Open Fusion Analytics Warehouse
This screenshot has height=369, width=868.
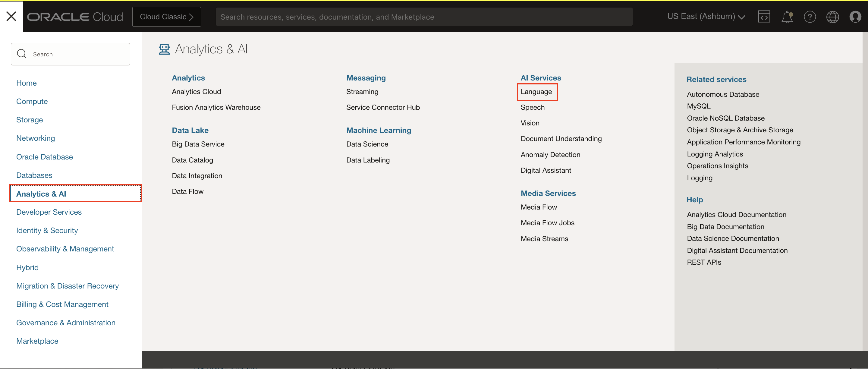216,107
